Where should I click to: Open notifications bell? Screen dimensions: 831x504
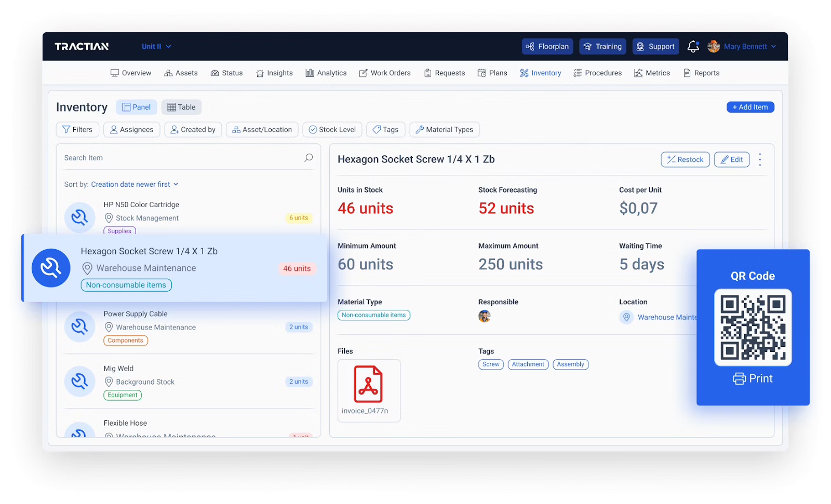tap(693, 47)
